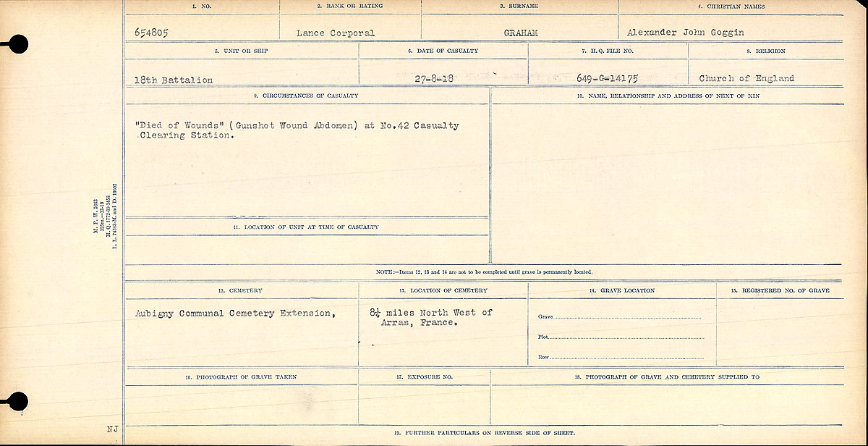Screen dimensions: 868x446
Task: Click the blank Grave line
Action: pyautogui.click(x=628, y=318)
